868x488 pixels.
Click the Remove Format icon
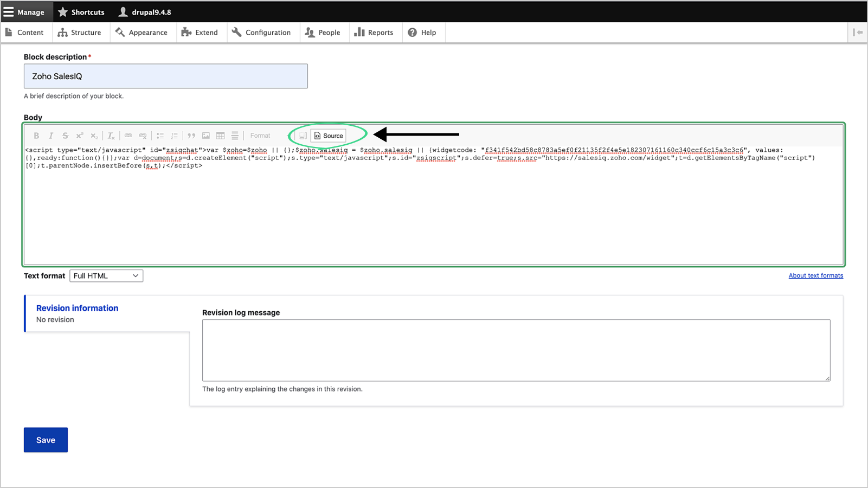(111, 136)
